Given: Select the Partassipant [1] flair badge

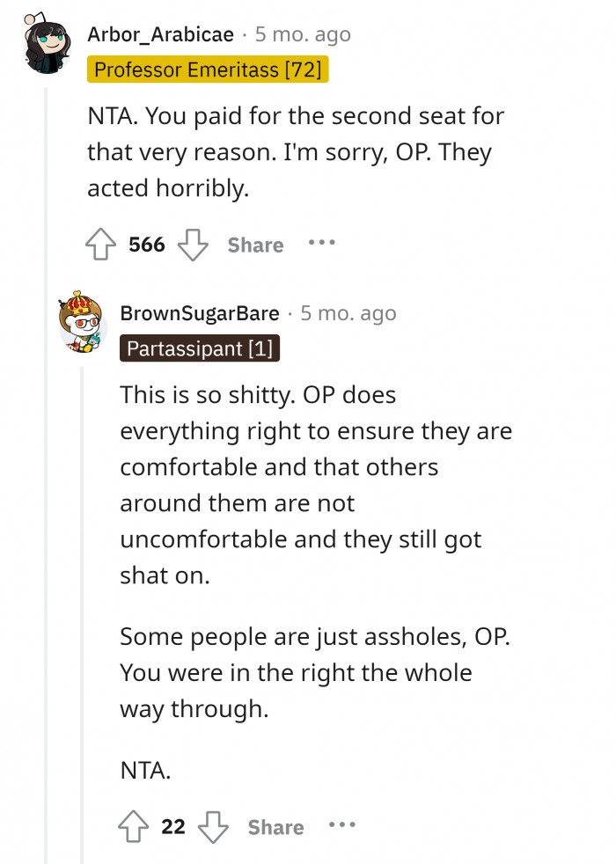Looking at the screenshot, I should pyautogui.click(x=200, y=348).
